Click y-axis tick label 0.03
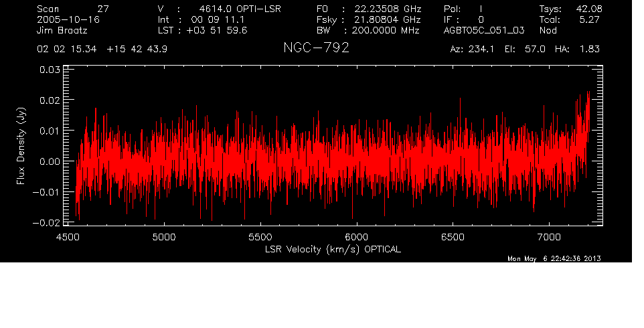Image resolution: width=644 pixels, height=328 pixels. pos(50,70)
